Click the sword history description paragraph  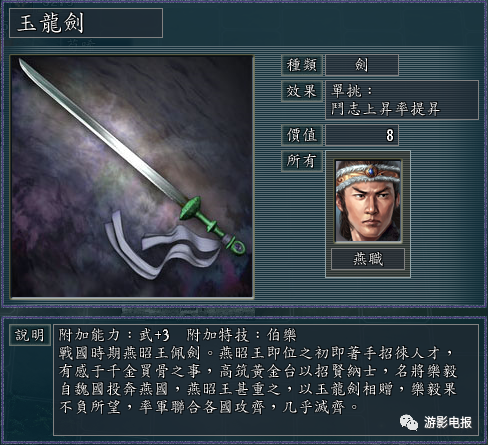click(257, 380)
